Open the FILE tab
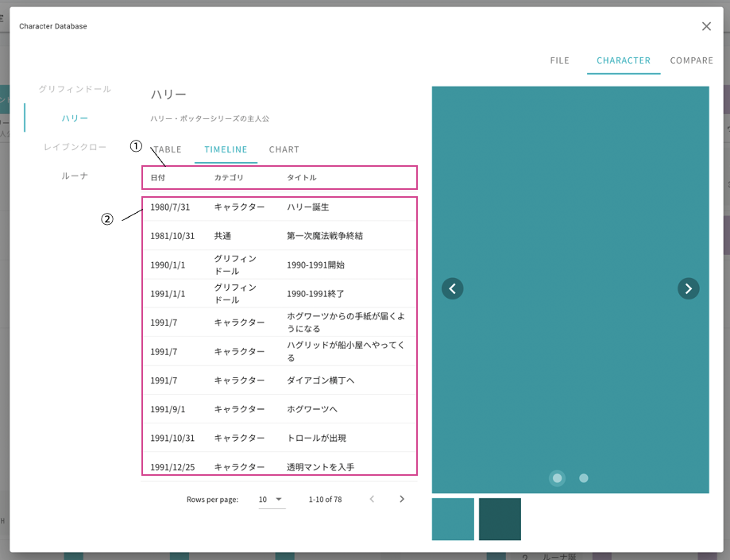This screenshot has width=730, height=560. coord(559,60)
